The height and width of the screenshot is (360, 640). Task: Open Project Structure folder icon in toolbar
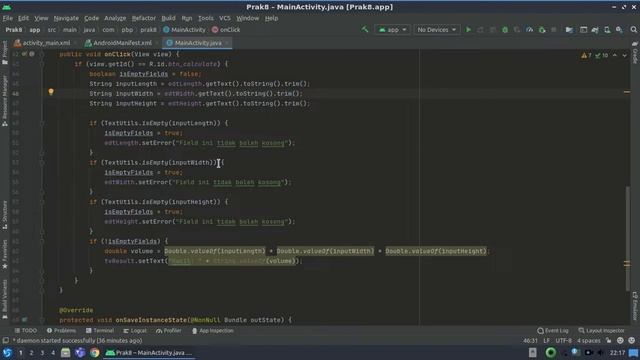point(569,30)
